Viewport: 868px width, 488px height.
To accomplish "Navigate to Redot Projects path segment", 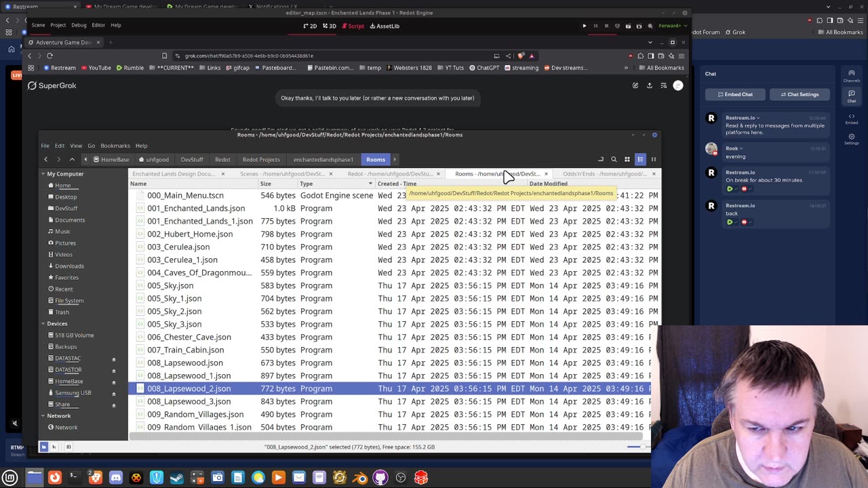I will (261, 159).
